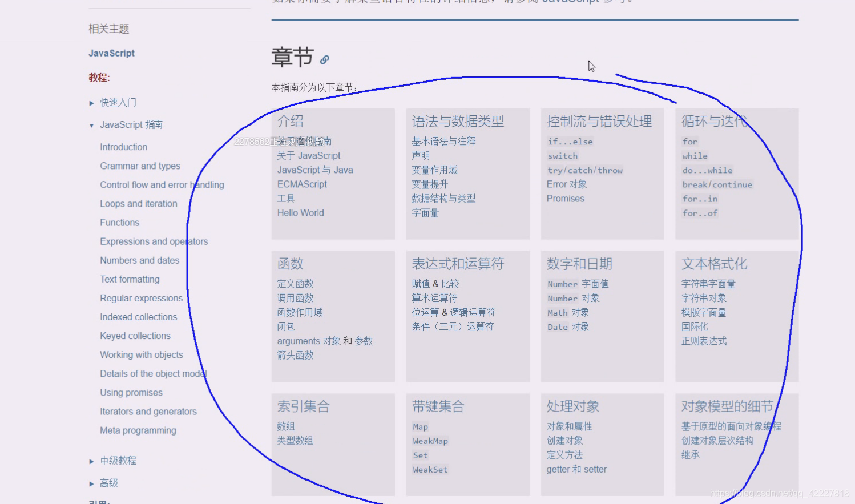Open the 数据结构与类型 link
The image size is (855, 504).
coord(444,198)
